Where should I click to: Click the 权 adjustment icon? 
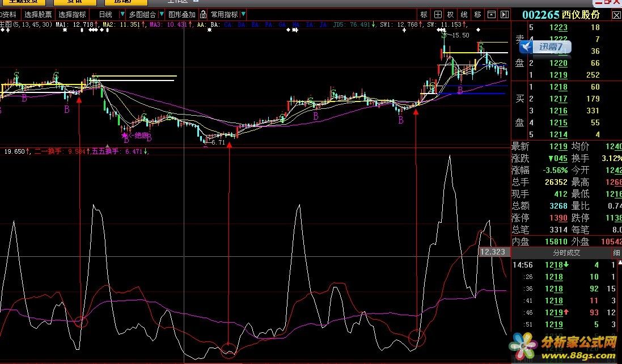pyautogui.click(x=451, y=15)
